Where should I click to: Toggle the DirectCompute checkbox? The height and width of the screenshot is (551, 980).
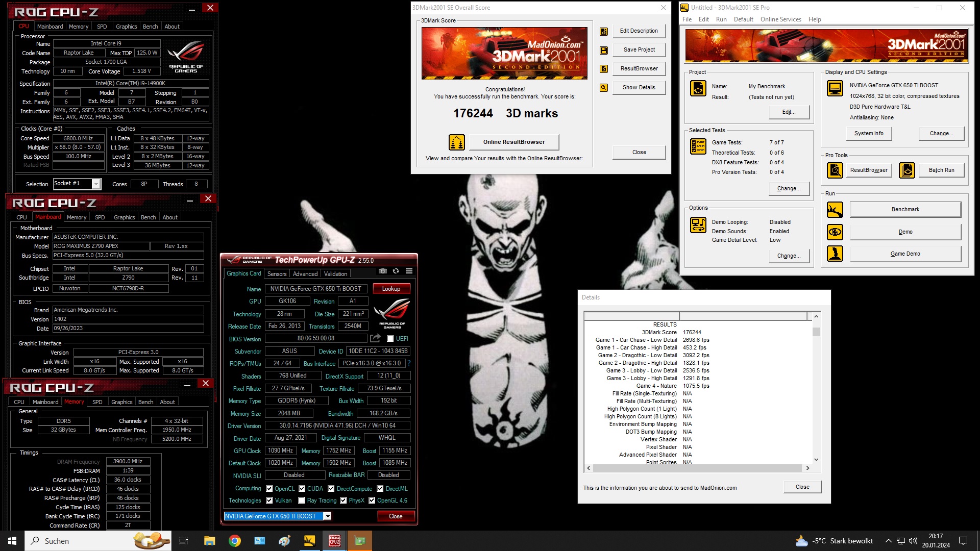[x=331, y=489]
